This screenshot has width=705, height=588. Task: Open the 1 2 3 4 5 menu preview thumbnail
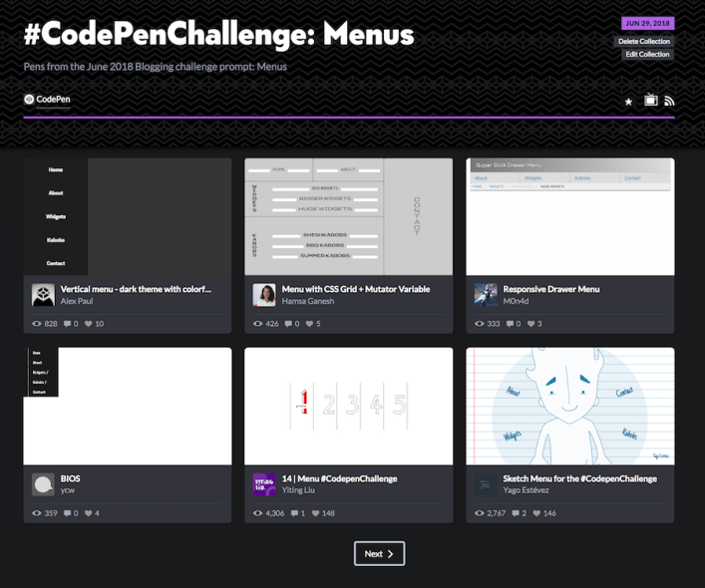coord(348,406)
